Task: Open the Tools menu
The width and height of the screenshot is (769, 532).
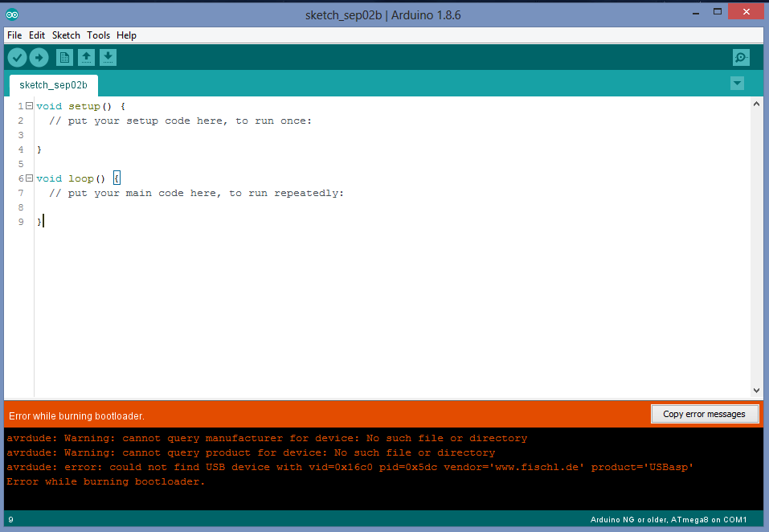Action: pos(98,35)
